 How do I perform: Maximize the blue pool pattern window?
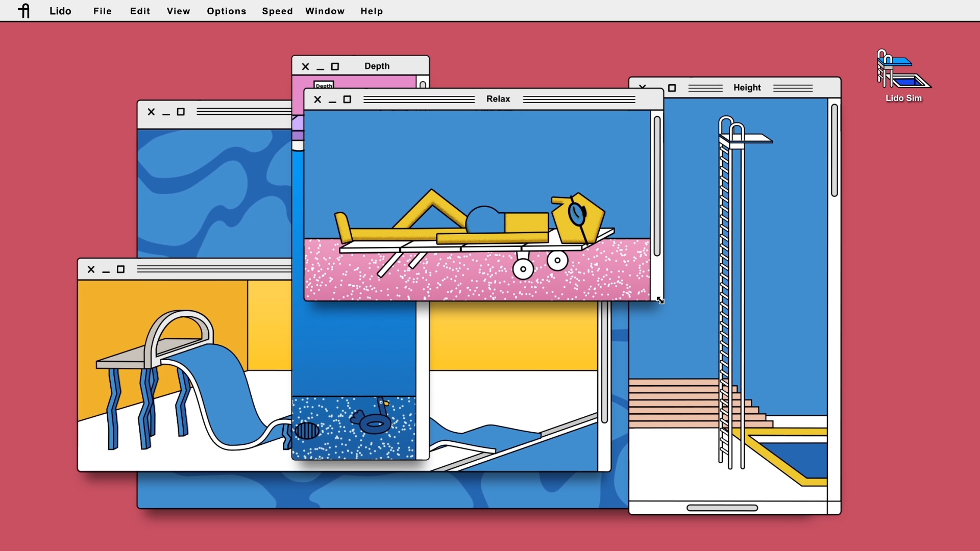[x=181, y=112]
